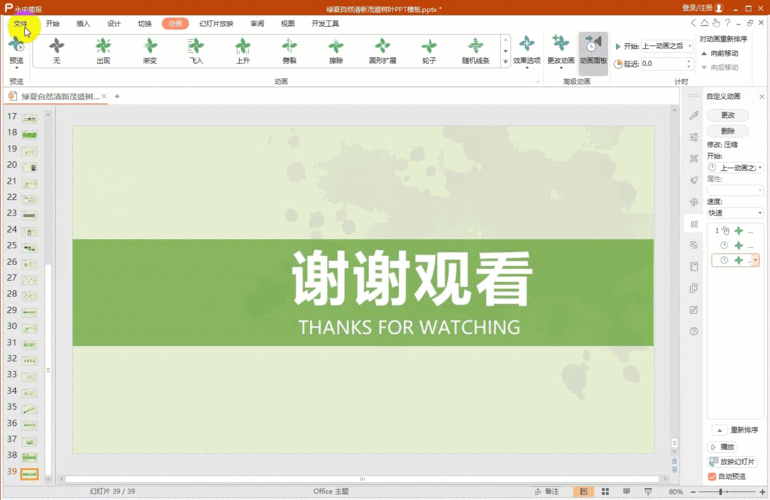Apply the 劈裂 split animation
The image size is (770, 500).
tap(289, 51)
